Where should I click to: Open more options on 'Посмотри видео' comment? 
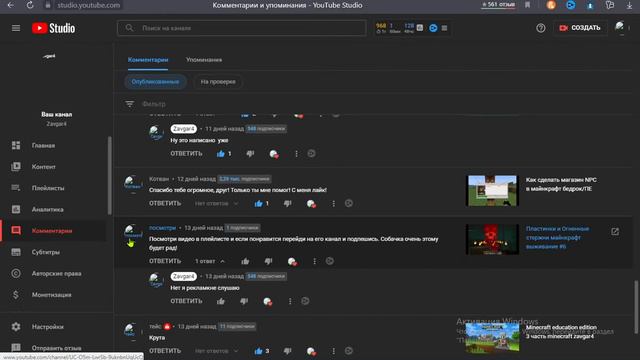314,261
